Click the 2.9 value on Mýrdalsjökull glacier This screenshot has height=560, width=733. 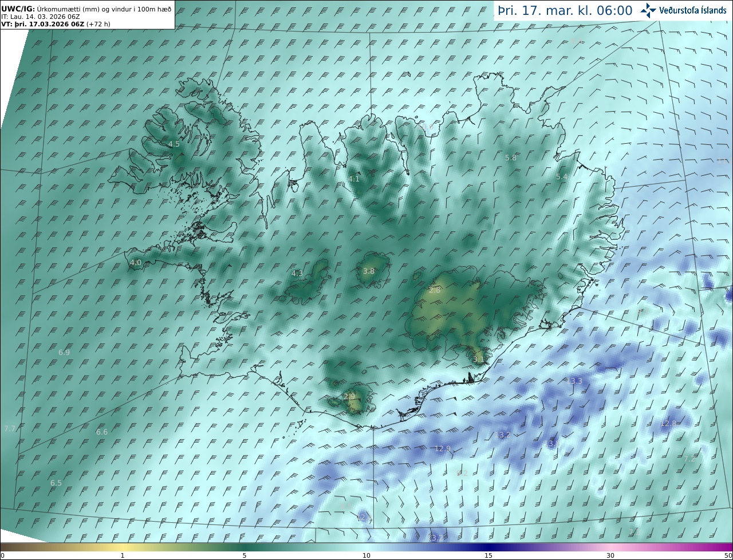pos(349,396)
